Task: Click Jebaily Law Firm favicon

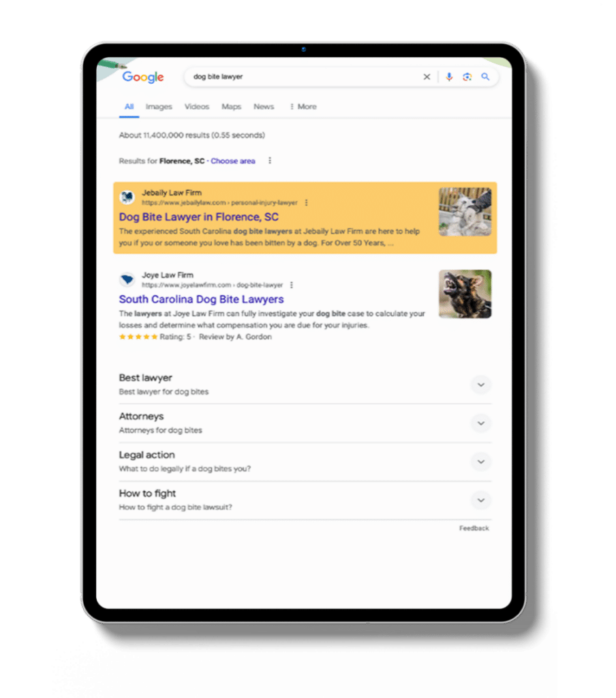Action: tap(127, 197)
